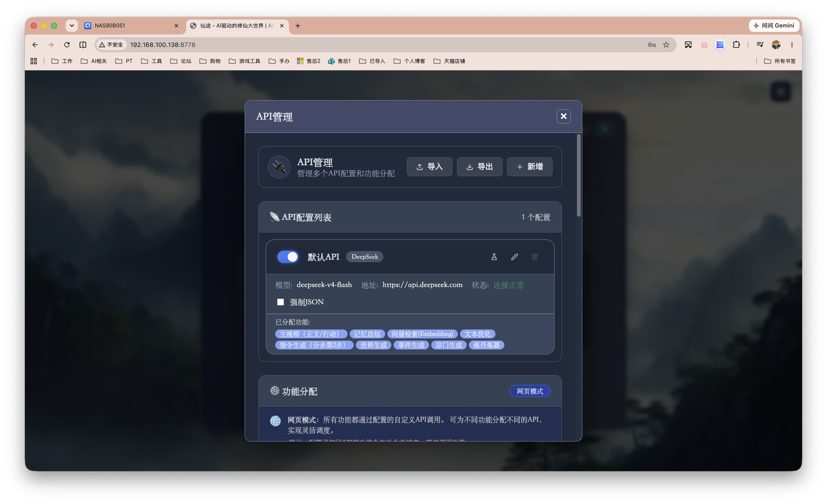Open the apps grid icon in bookmarks bar
The height and width of the screenshot is (504, 827).
point(34,61)
